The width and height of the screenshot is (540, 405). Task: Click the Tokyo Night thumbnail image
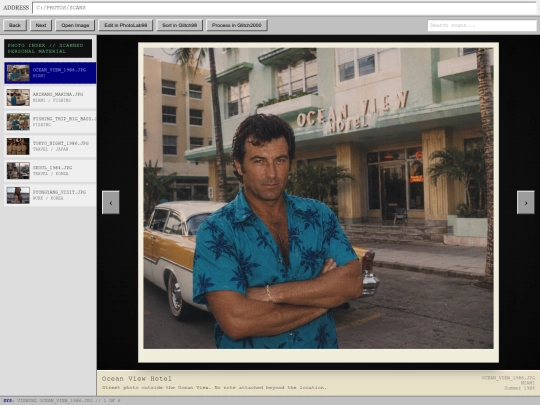18,146
